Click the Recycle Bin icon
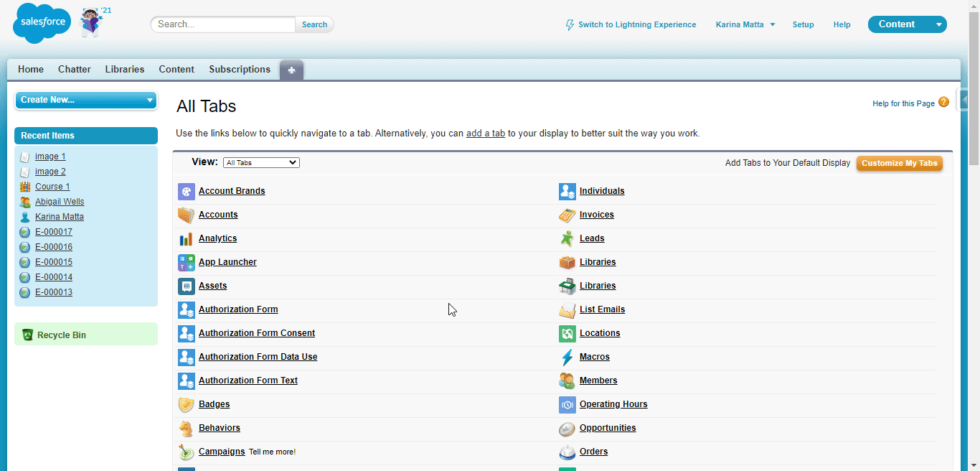 (x=27, y=335)
